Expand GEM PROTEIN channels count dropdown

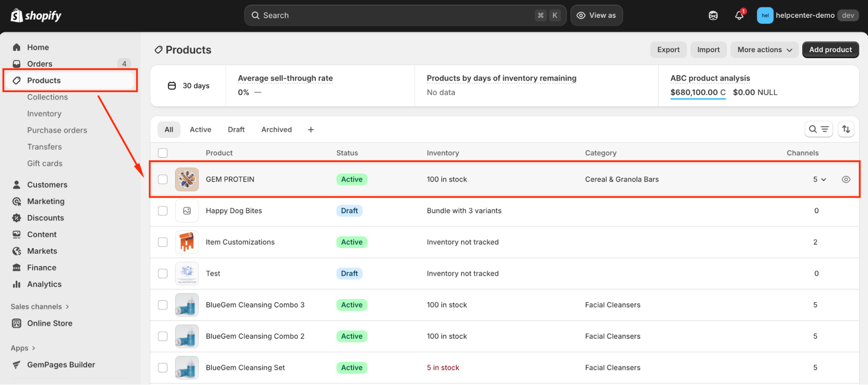819,179
